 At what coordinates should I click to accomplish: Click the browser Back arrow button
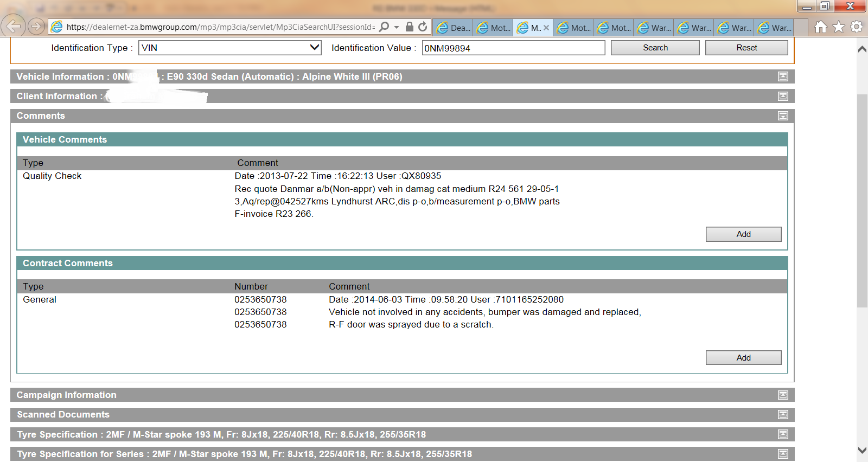pos(13,26)
